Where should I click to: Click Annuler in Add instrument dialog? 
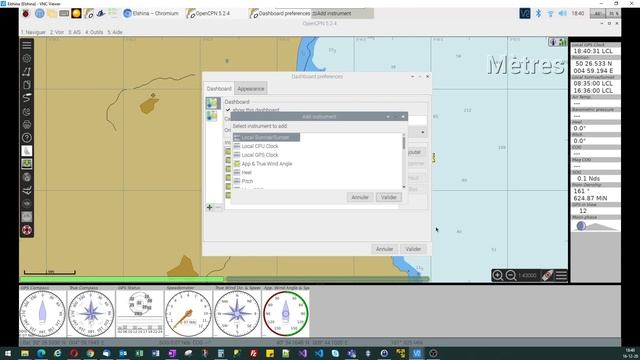360,197
